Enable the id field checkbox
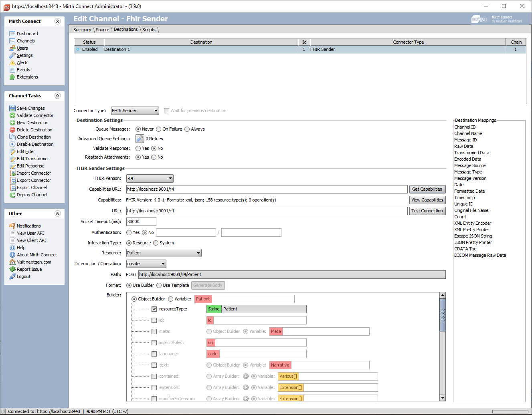This screenshot has height=415, width=532. [154, 320]
